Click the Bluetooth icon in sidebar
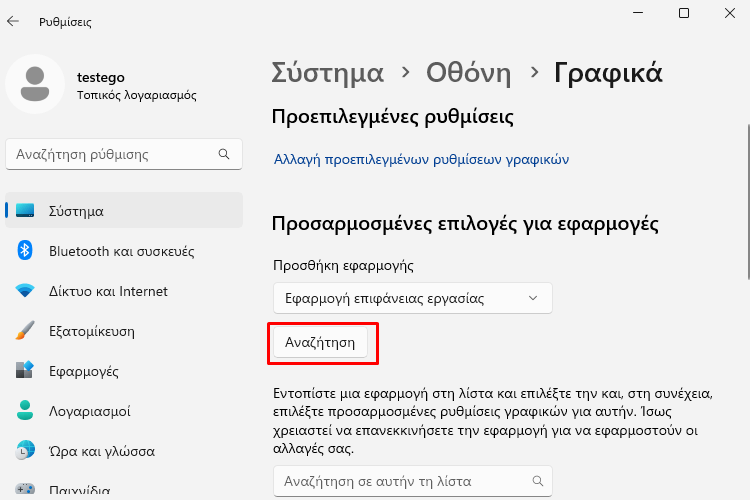750x500 pixels. point(25,250)
